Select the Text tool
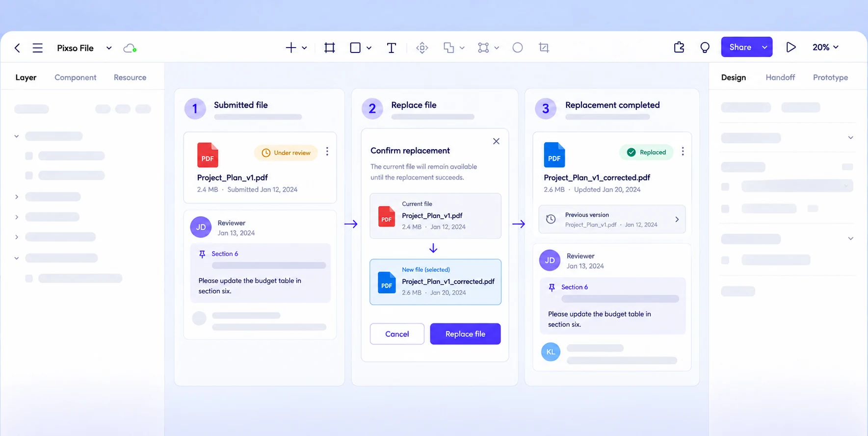Viewport: 868px width, 436px height. coord(391,48)
